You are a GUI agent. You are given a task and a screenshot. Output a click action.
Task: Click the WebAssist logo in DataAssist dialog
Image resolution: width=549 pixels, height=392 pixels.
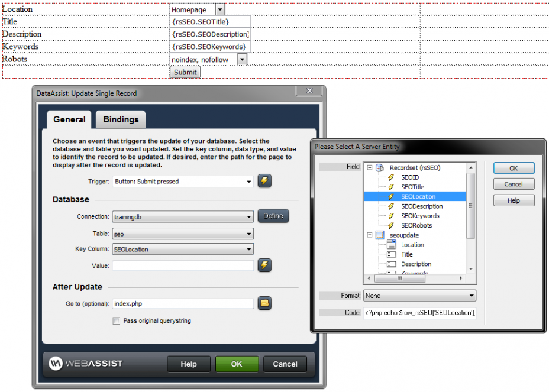coord(86,363)
